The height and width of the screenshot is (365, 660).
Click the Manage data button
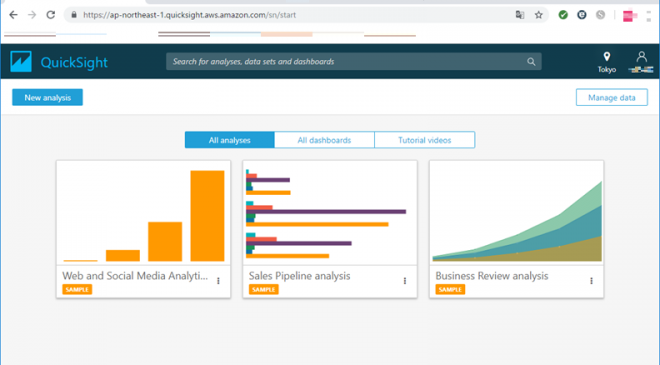(x=612, y=97)
